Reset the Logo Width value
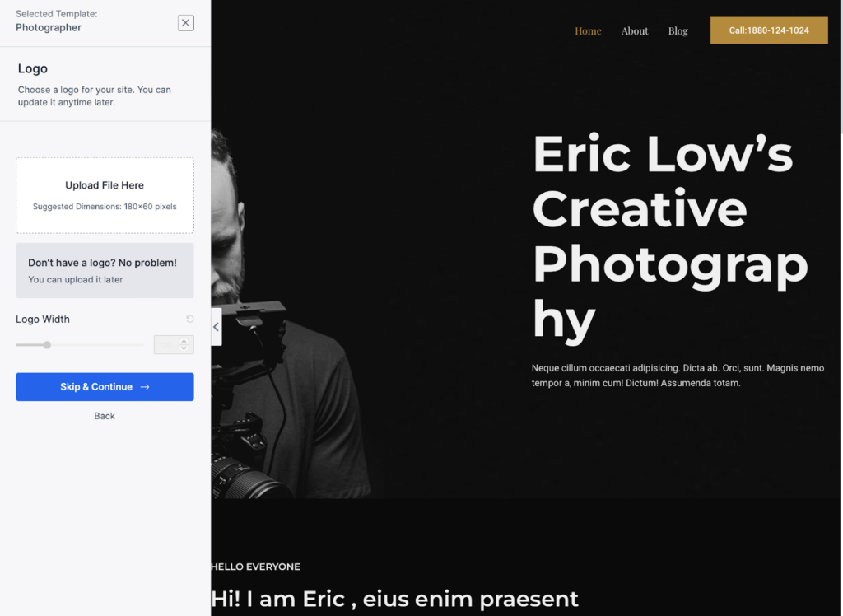 190,319
